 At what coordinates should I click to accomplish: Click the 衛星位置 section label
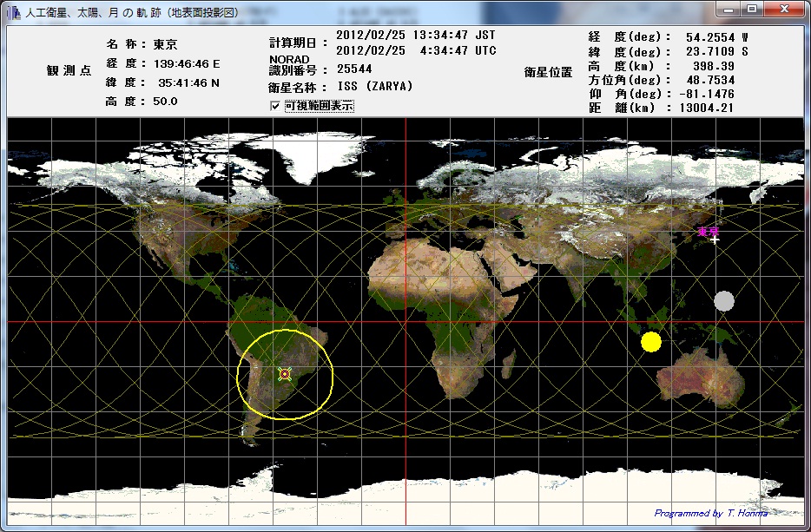click(548, 72)
